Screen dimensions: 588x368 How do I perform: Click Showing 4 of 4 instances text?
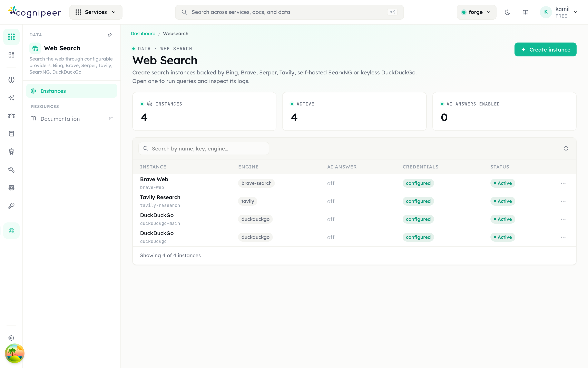tap(170, 256)
